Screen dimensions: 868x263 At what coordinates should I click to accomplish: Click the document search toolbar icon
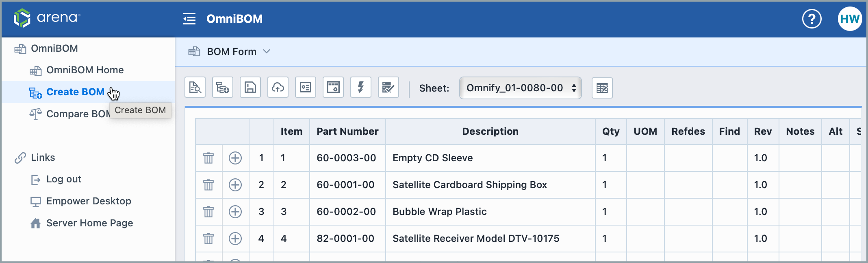pyautogui.click(x=195, y=88)
